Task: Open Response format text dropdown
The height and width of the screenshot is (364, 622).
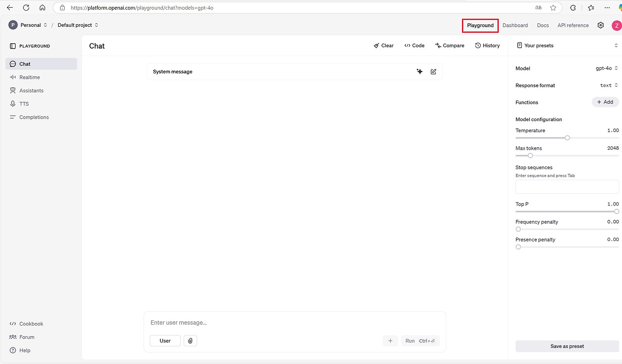Action: coord(609,86)
